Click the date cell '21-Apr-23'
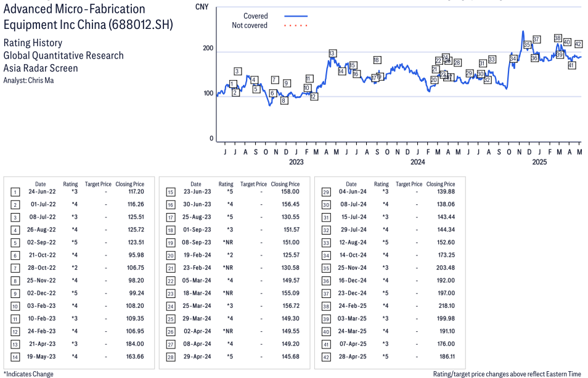This screenshot has width=588, height=378. click(42, 344)
